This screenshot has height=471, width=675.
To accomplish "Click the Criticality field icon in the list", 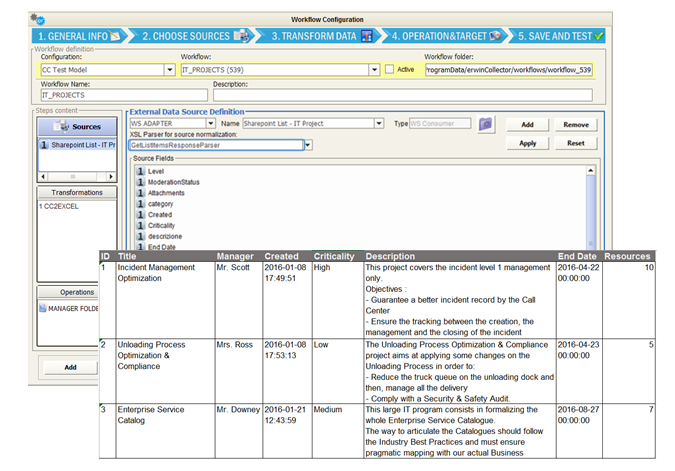I will (x=141, y=226).
